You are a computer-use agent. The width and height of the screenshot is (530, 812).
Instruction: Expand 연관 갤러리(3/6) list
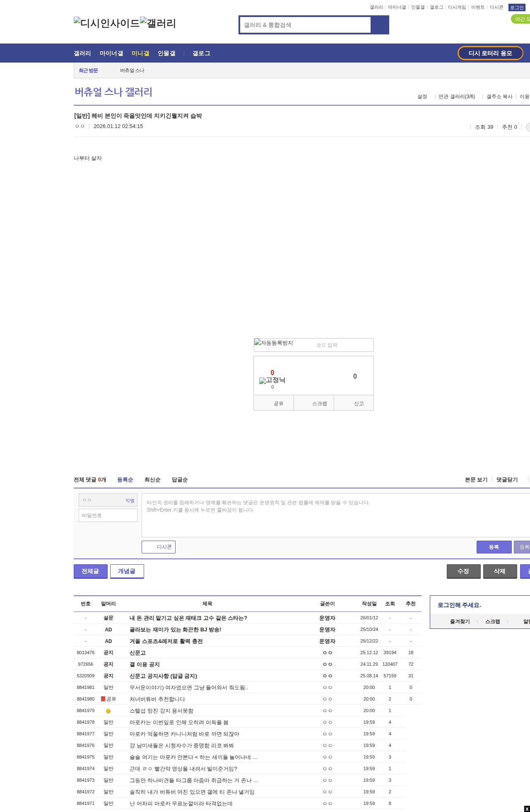[x=456, y=97]
